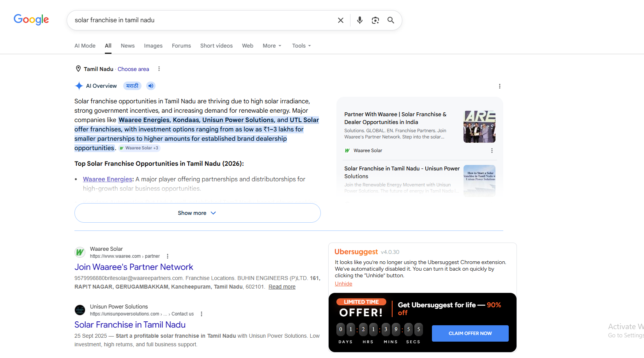The image size is (644, 358).
Task: Open Join Waaree's Partner Network result
Action: (x=134, y=267)
